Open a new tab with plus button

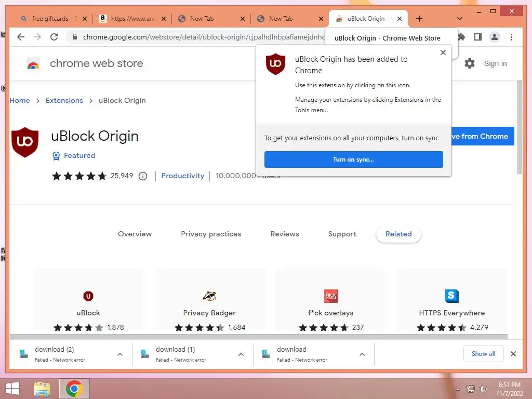pos(419,19)
